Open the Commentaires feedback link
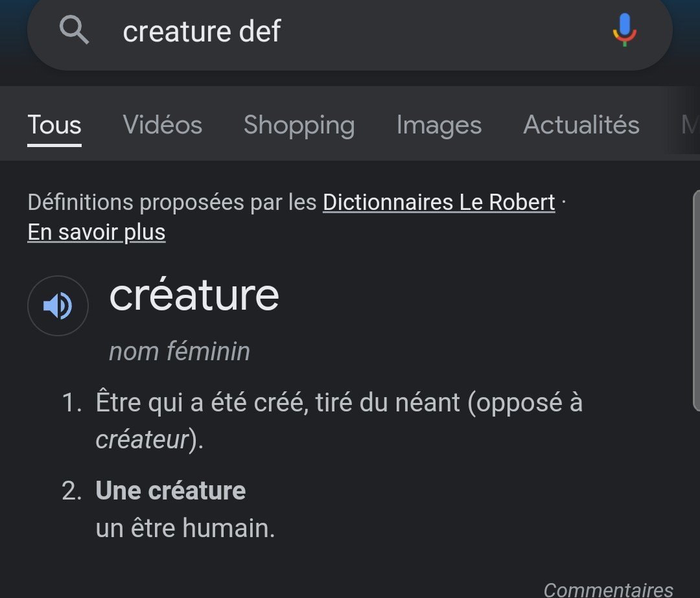Image resolution: width=700 pixels, height=598 pixels. click(608, 589)
